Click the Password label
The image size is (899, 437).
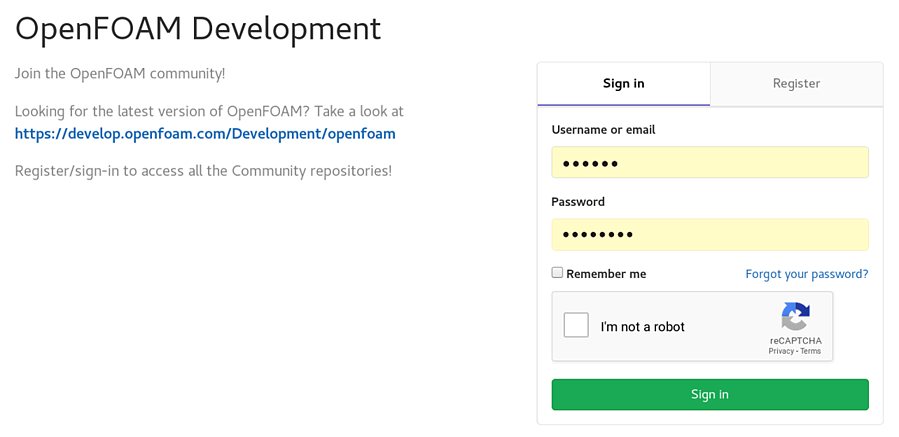578,202
